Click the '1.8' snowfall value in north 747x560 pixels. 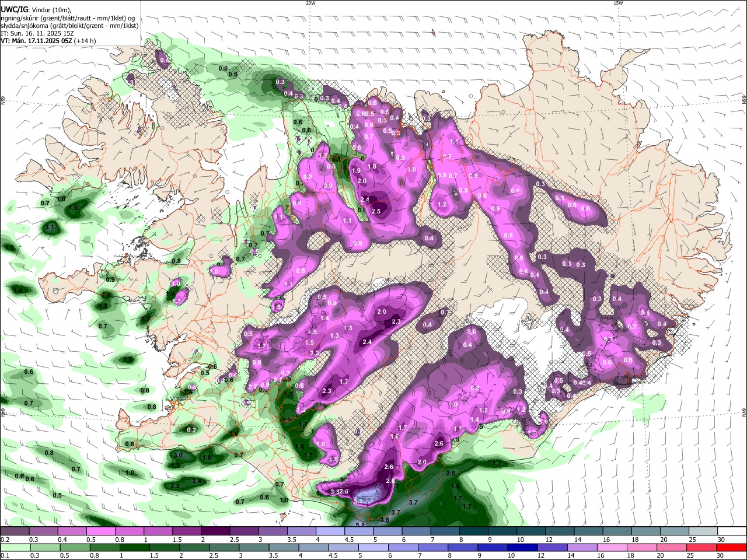pyautogui.click(x=372, y=166)
